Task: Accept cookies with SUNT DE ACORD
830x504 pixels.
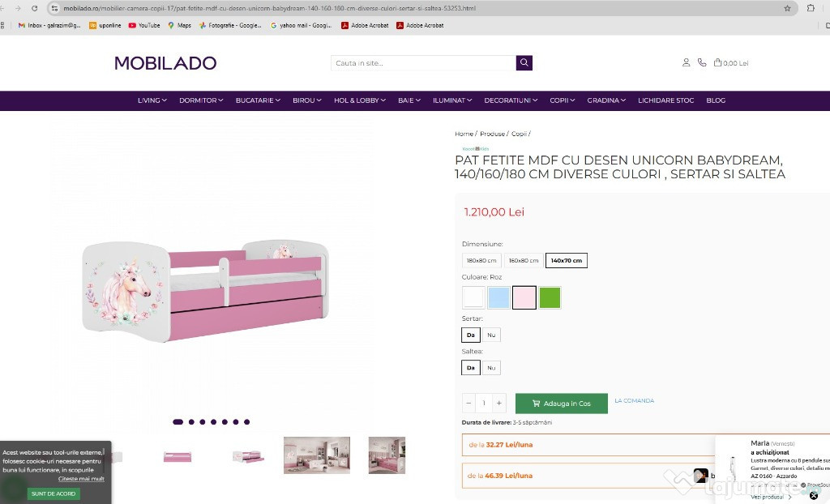Action: (53, 493)
